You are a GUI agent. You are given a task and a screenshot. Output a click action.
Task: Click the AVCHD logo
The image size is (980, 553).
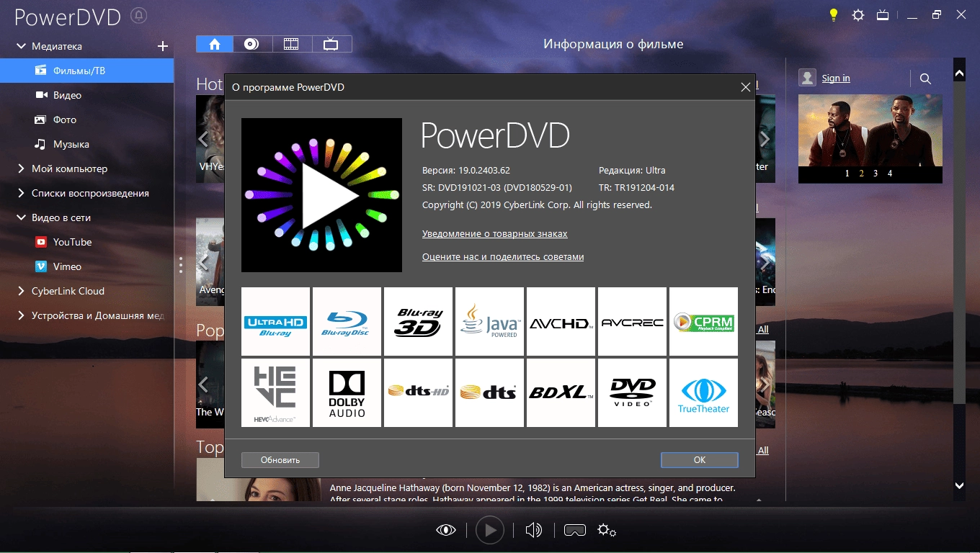[561, 321]
